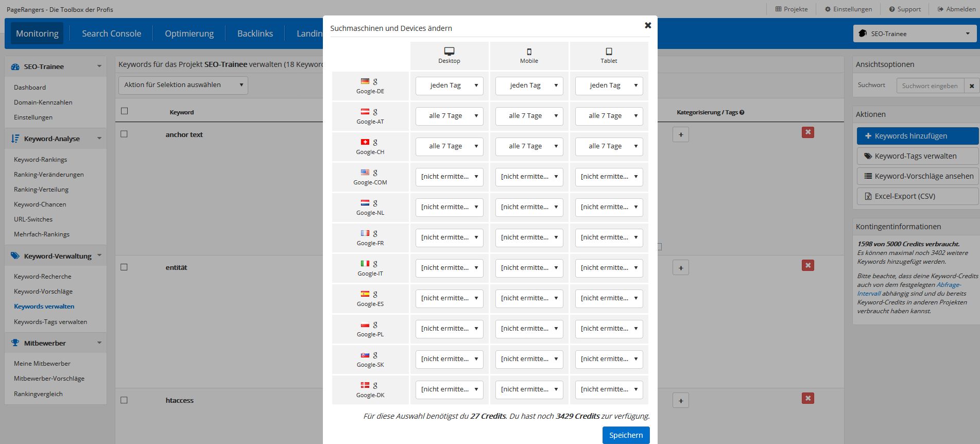Click the Slovak flag icon for Google-SK
980x444 pixels.
point(365,355)
